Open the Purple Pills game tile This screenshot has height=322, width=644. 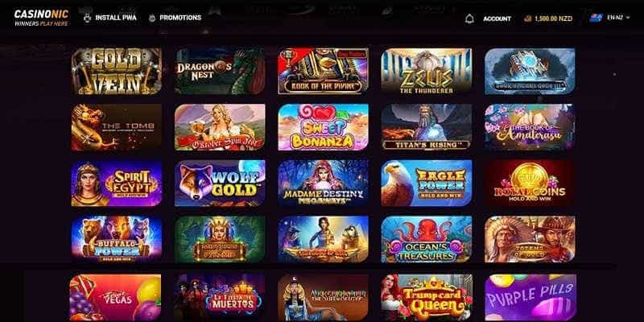(530, 298)
